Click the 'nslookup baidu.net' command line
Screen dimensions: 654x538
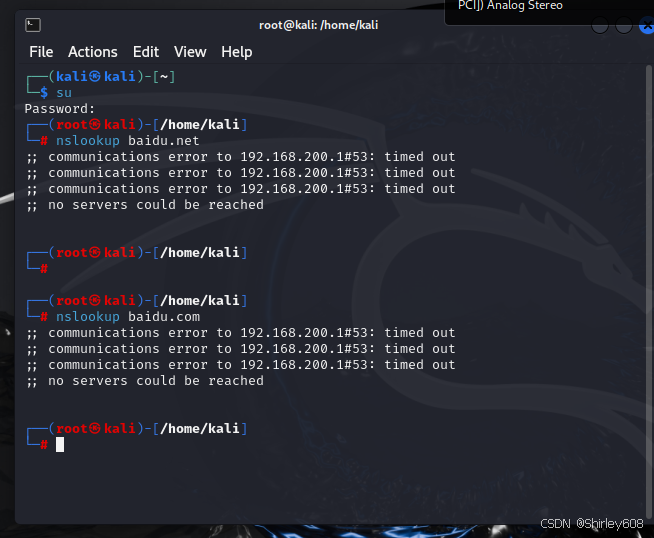(x=128, y=141)
